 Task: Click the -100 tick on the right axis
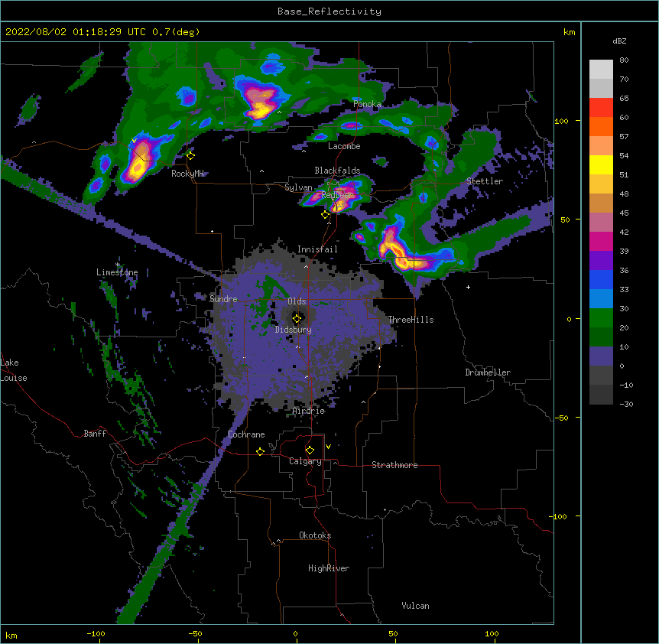click(558, 516)
